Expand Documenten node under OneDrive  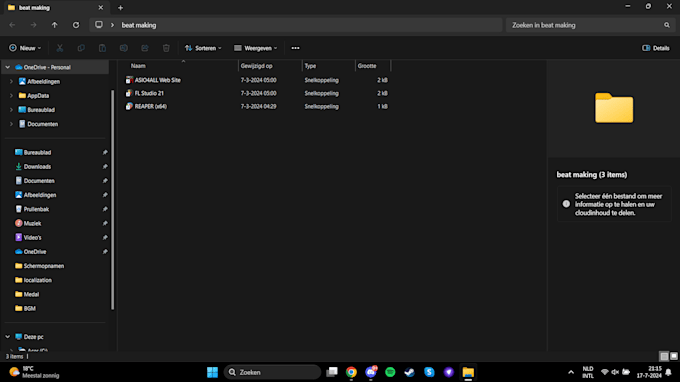(11, 124)
